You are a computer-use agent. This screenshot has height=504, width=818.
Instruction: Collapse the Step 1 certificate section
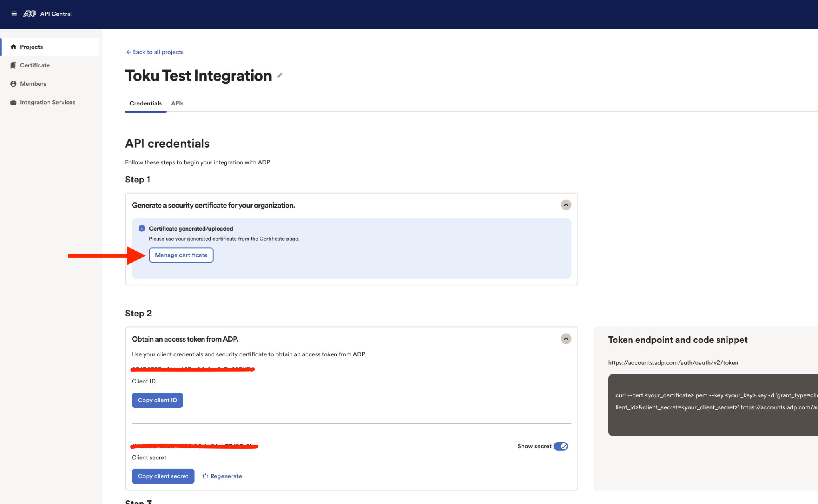tap(566, 205)
